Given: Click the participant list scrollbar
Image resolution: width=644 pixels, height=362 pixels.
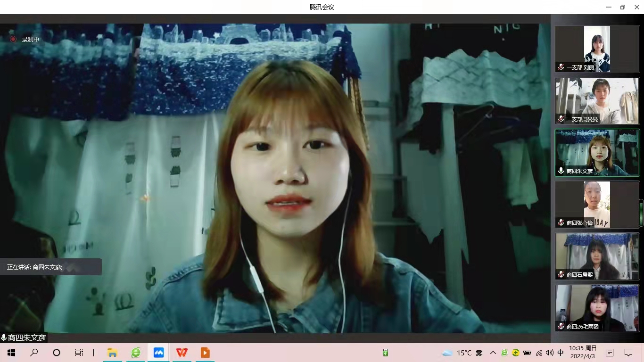Looking at the screenshot, I should click(x=641, y=213).
